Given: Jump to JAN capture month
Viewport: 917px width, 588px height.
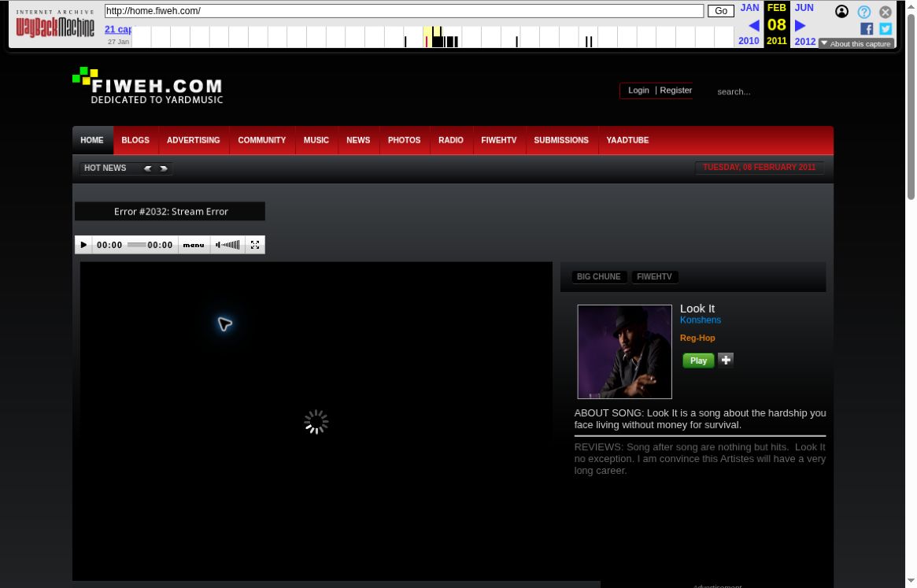Looking at the screenshot, I should click(x=749, y=8).
